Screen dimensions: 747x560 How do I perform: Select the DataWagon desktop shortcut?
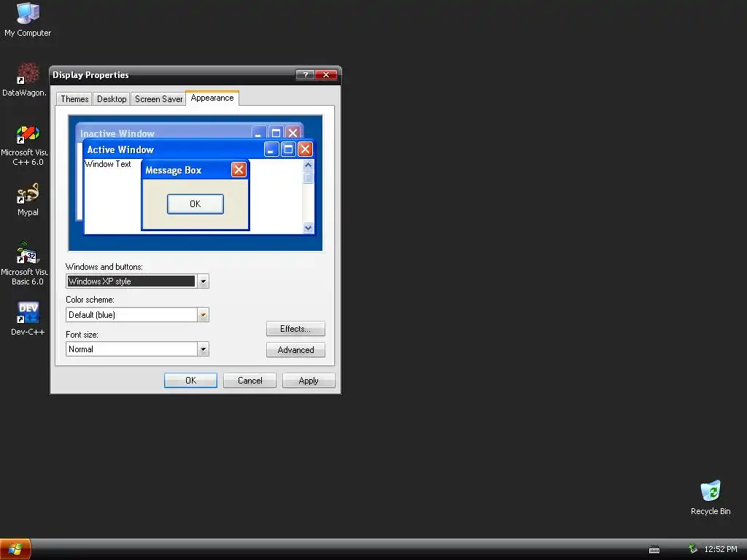pyautogui.click(x=26, y=79)
